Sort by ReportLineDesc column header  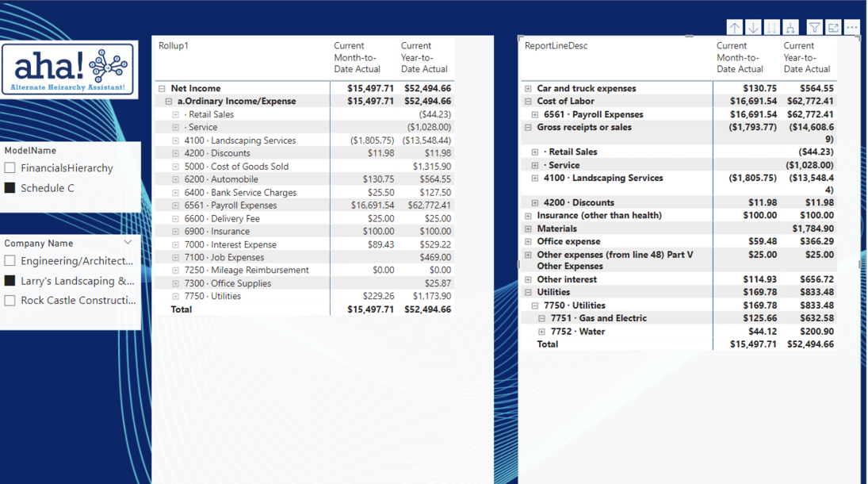[x=556, y=45]
